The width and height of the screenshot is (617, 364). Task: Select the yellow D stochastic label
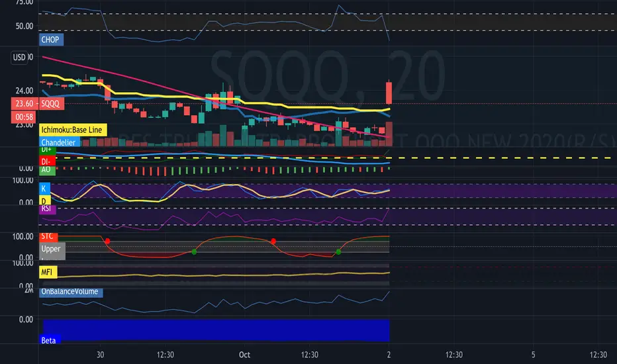point(44,201)
